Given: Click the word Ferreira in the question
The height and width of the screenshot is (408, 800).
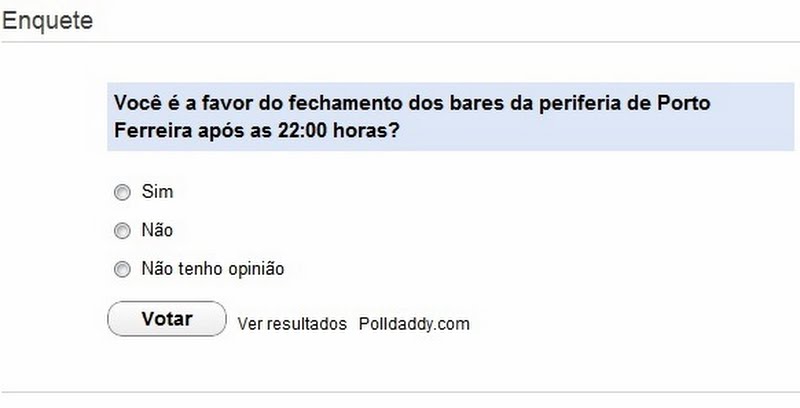Looking at the screenshot, I should point(151,133).
